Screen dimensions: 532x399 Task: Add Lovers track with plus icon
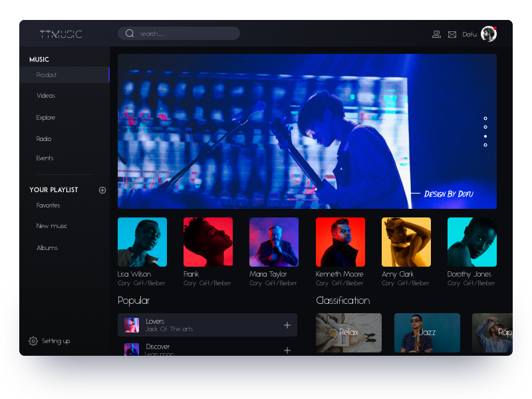(287, 325)
